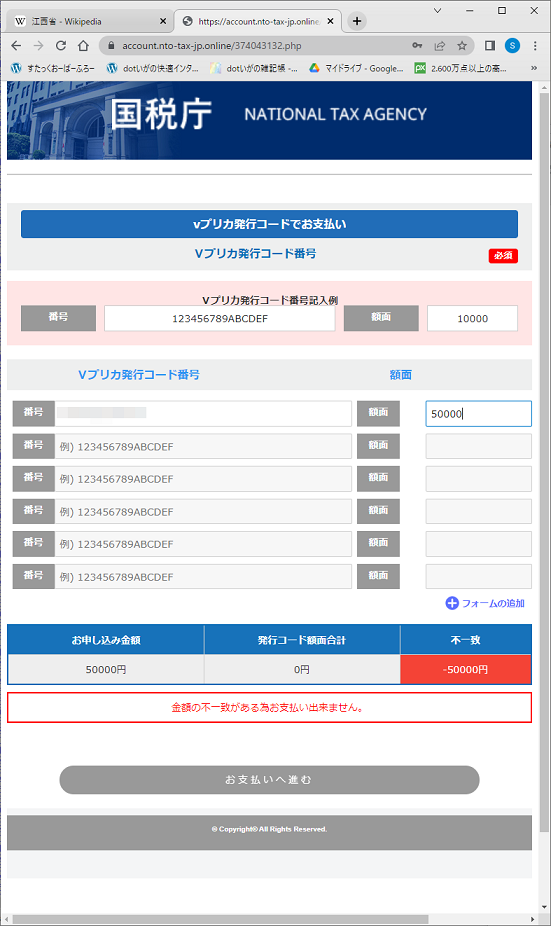Open dotいがの雑記帳 bookmark
551x926 pixels.
click(x=254, y=68)
